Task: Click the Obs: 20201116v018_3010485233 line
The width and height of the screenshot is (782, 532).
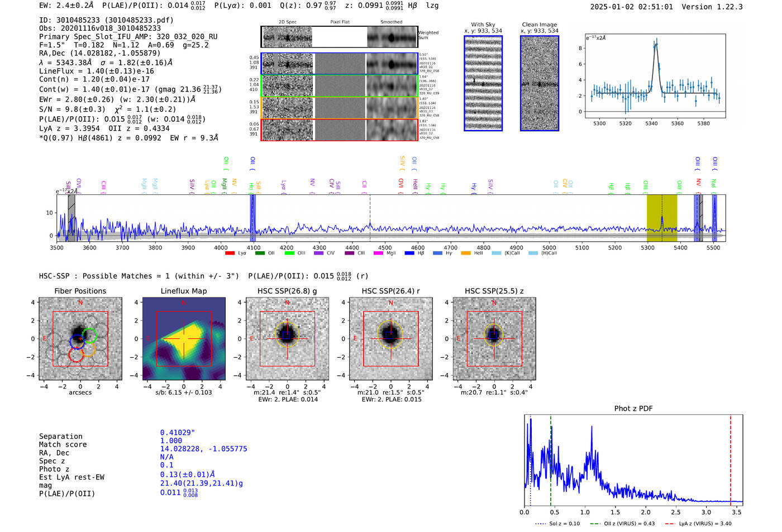Action: click(100, 28)
